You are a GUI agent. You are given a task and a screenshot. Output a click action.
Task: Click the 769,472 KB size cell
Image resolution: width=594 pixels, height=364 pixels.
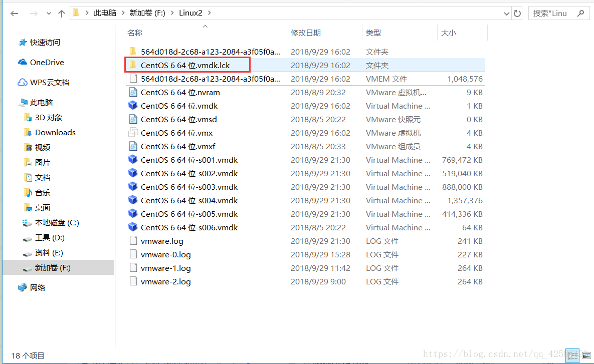point(462,160)
